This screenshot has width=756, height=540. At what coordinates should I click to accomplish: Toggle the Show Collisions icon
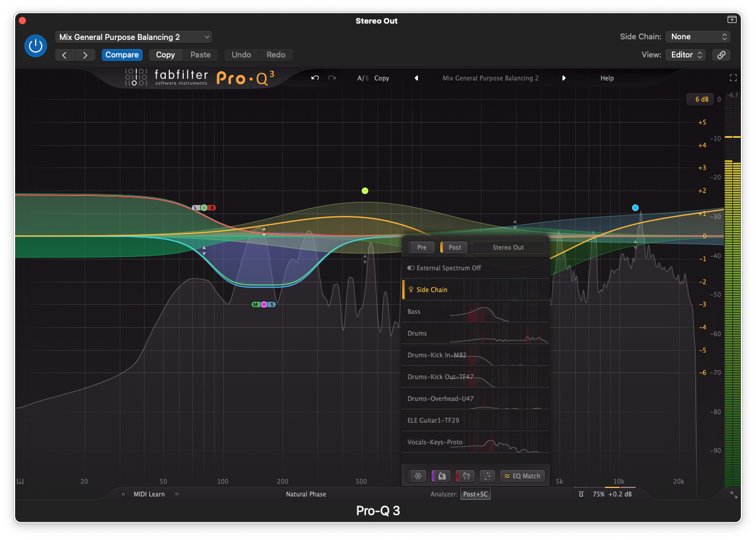coord(466,476)
